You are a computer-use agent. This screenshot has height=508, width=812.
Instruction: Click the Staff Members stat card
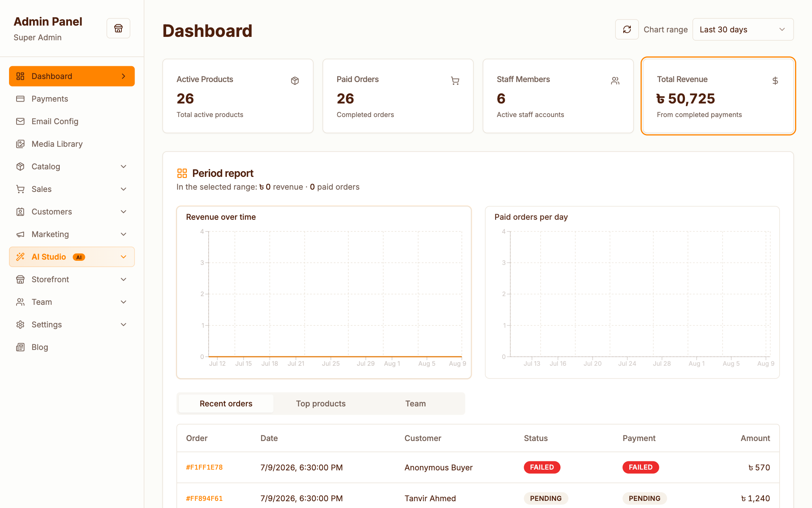pos(558,96)
